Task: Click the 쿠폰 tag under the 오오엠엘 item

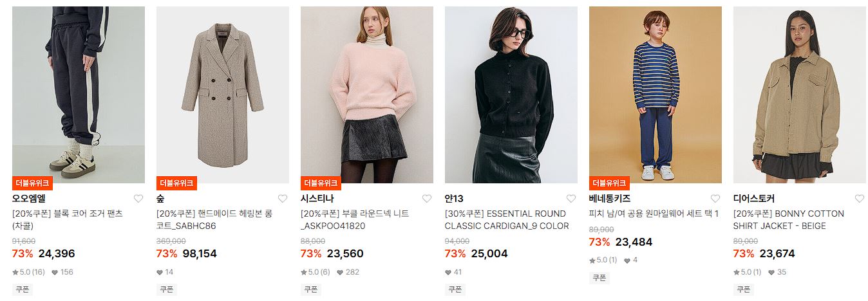Action: (x=22, y=289)
